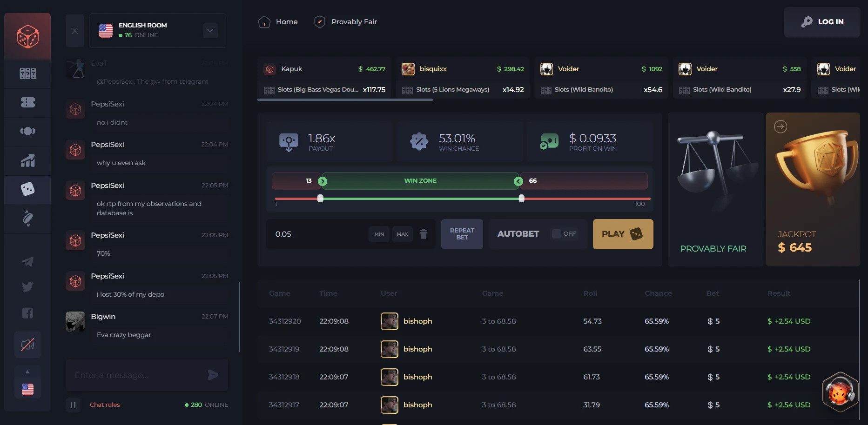Screen dimensions: 868x425
Task: Open the JACKPOT $645 card
Action: pyautogui.click(x=813, y=190)
